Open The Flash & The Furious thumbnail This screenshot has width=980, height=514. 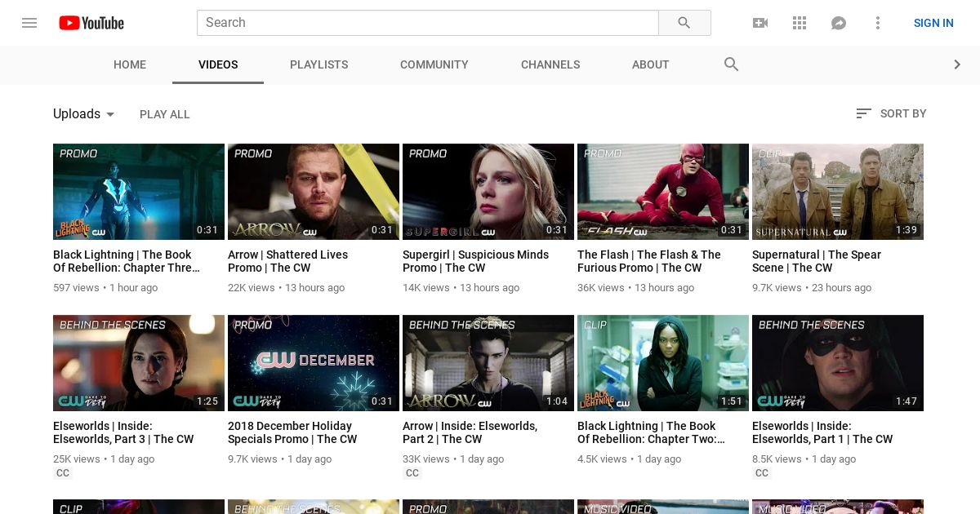click(x=663, y=192)
